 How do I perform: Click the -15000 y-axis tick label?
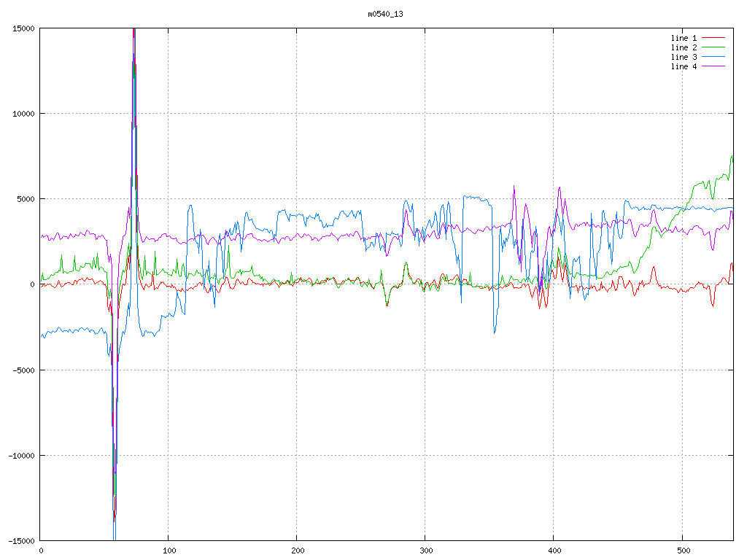(x=21, y=540)
